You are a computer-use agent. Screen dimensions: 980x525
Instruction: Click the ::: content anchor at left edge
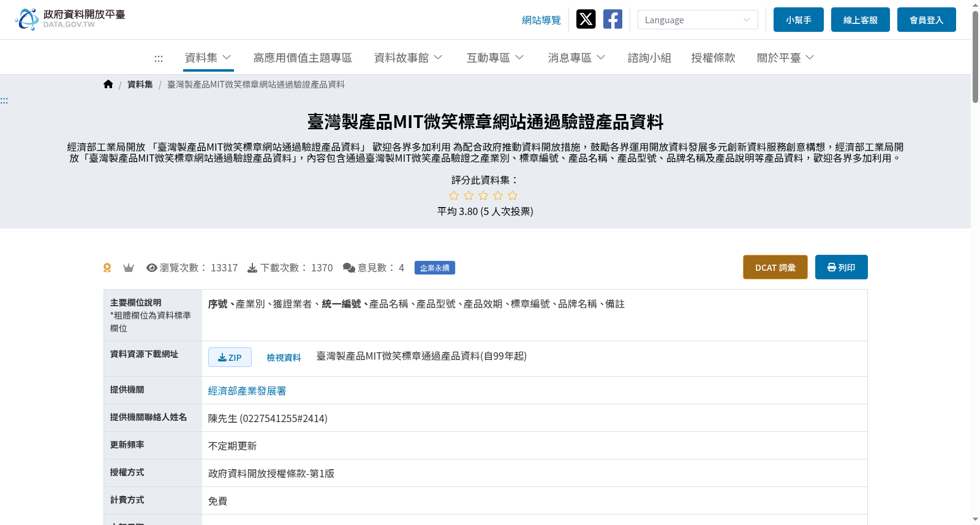pyautogui.click(x=4, y=100)
